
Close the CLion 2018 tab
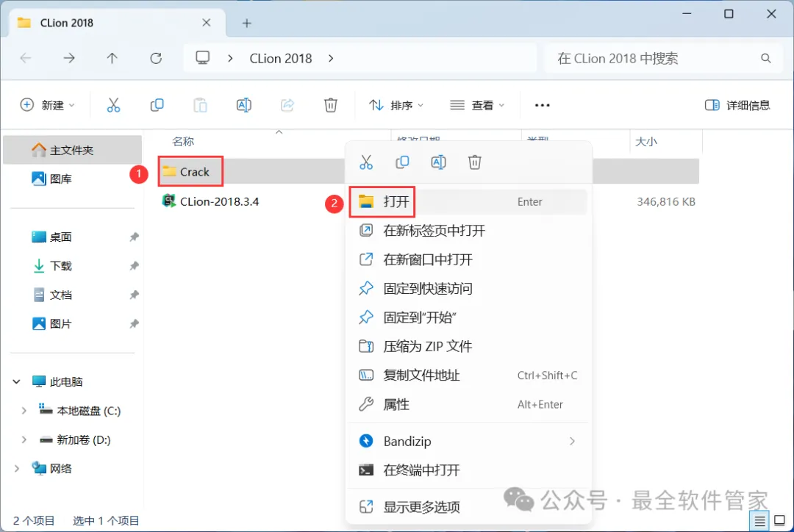pyautogui.click(x=206, y=23)
